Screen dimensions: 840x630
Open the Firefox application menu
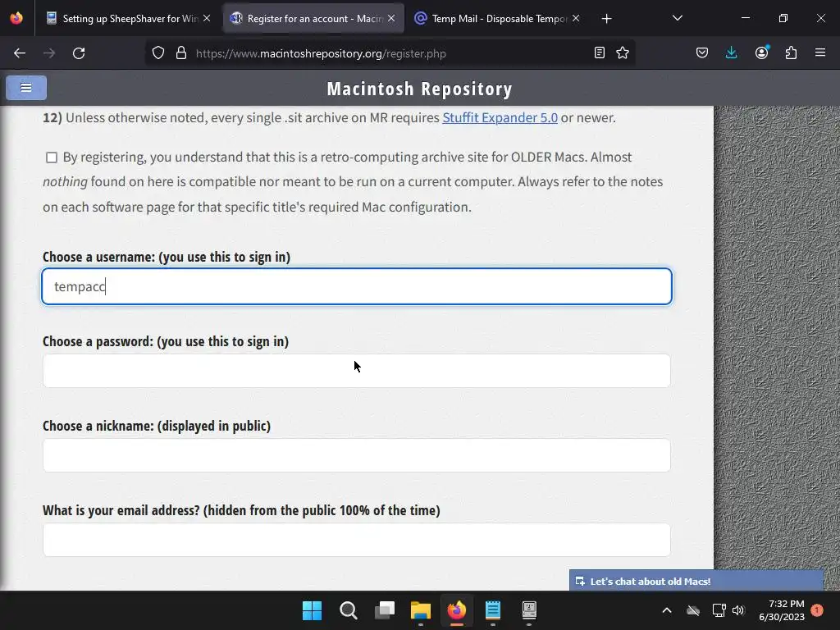tap(820, 52)
